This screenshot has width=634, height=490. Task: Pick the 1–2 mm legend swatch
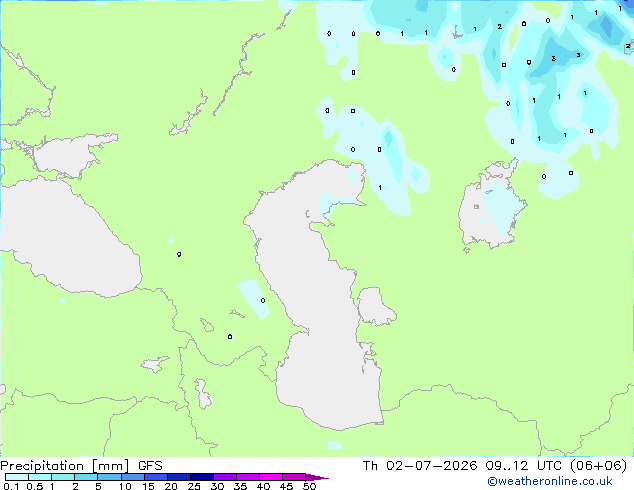(63, 477)
